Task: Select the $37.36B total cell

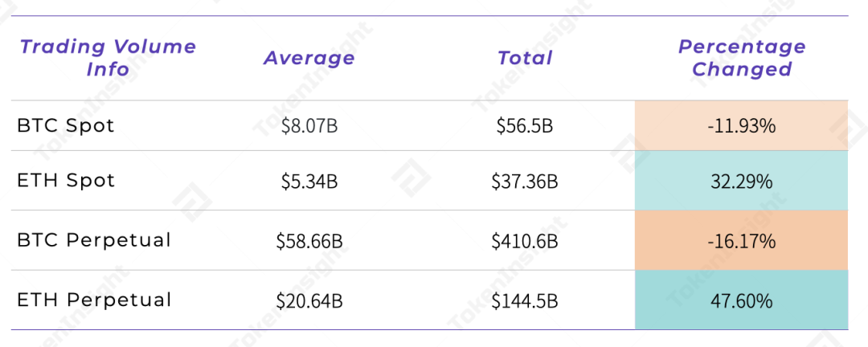Action: point(525,182)
